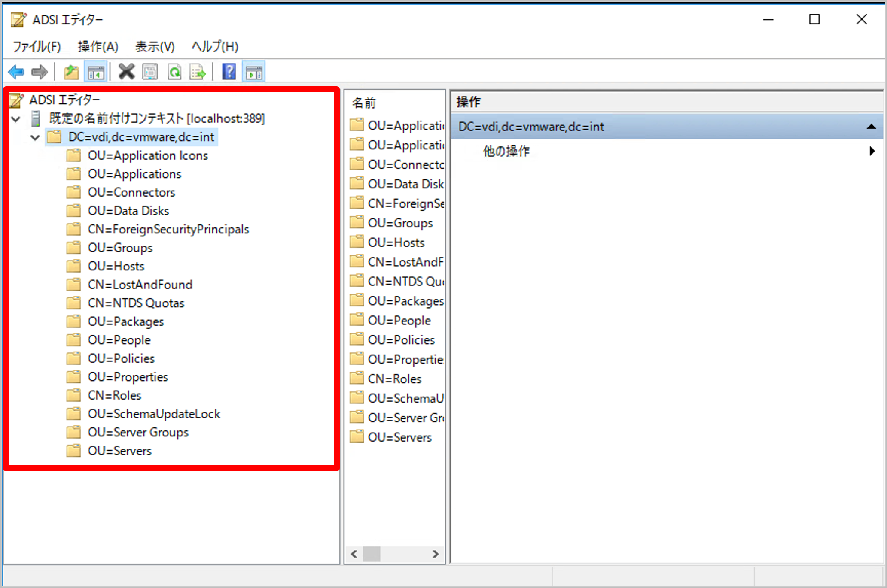Screen dimensions: 887x588
Task: Select OU=Groups in the tree
Action: coord(120,248)
